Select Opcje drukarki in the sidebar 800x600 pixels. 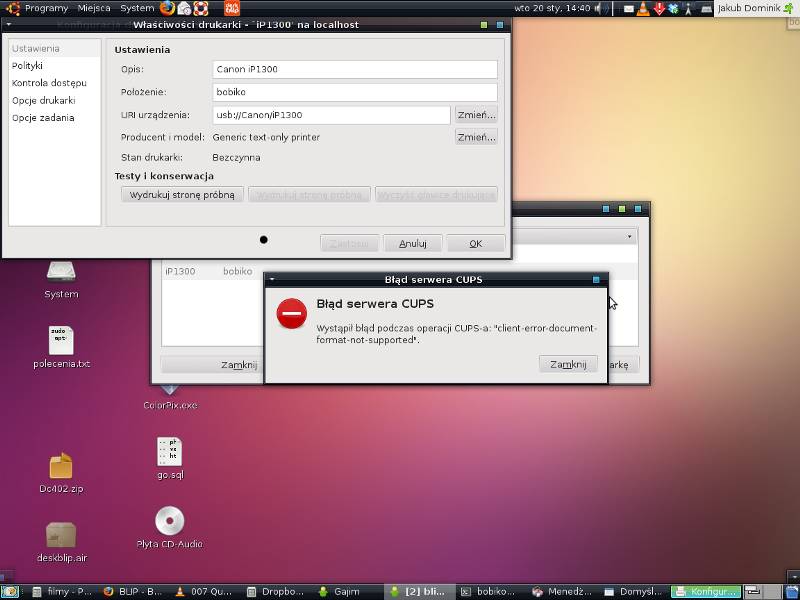(43, 101)
